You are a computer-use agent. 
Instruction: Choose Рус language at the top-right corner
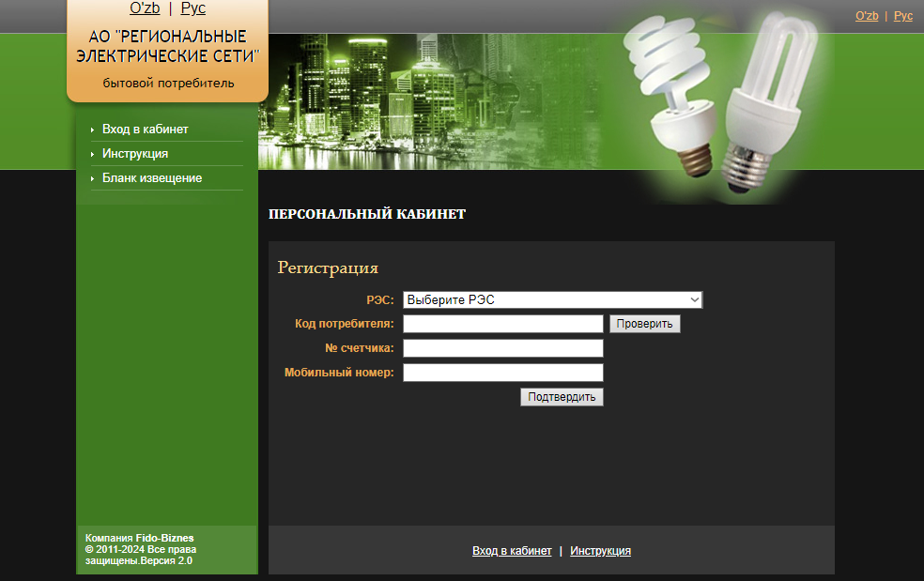click(x=902, y=16)
